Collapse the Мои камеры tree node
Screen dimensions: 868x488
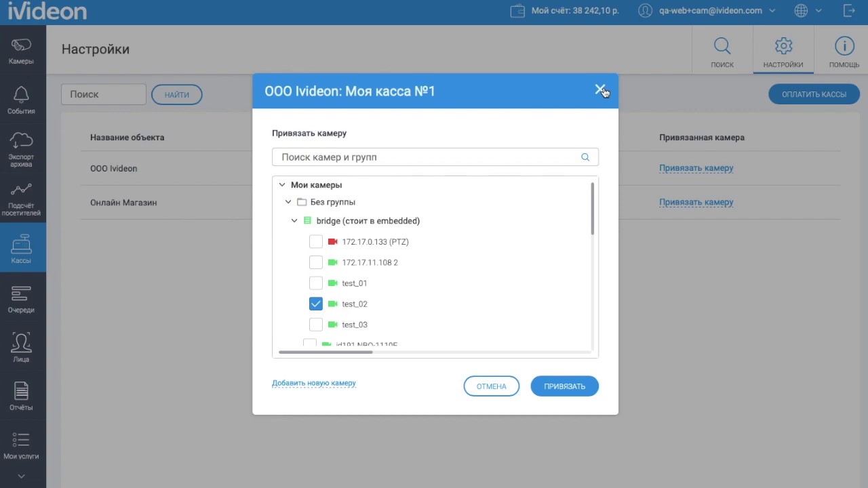[x=282, y=185]
